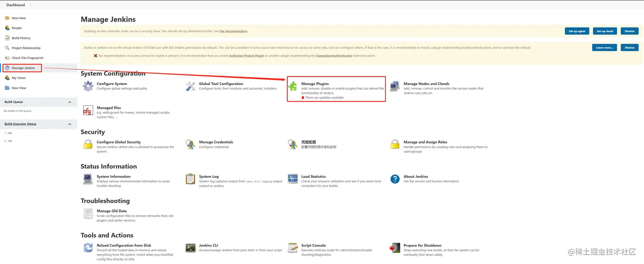The width and height of the screenshot is (644, 264).
Task: Click the System Log clipboard icon
Action: click(190, 179)
